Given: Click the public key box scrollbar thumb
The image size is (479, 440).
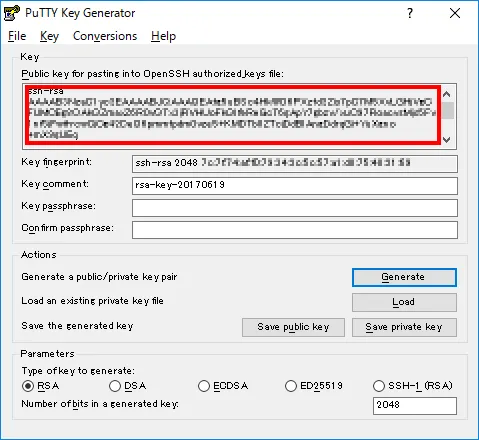Looking at the screenshot, I should tap(447, 110).
